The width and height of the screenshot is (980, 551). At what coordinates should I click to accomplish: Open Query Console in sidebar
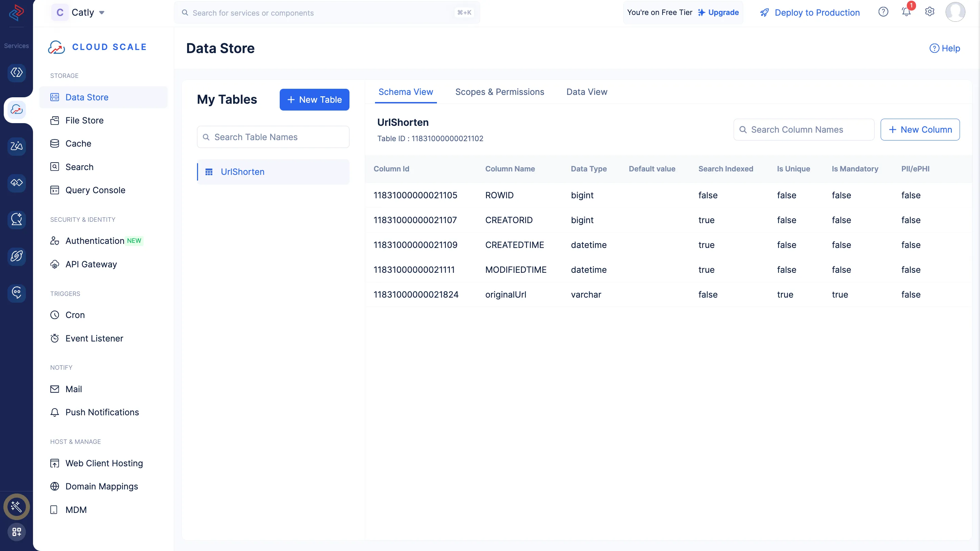[95, 190]
